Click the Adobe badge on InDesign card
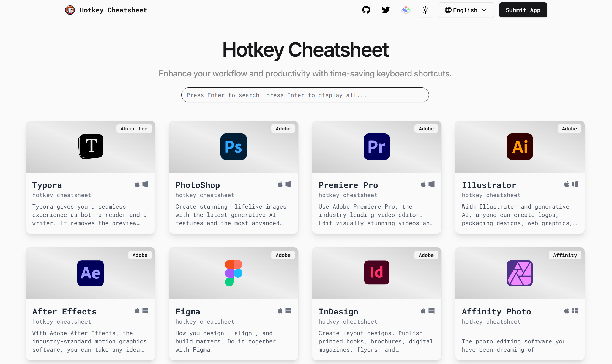This screenshot has height=364, width=612. [x=426, y=255]
